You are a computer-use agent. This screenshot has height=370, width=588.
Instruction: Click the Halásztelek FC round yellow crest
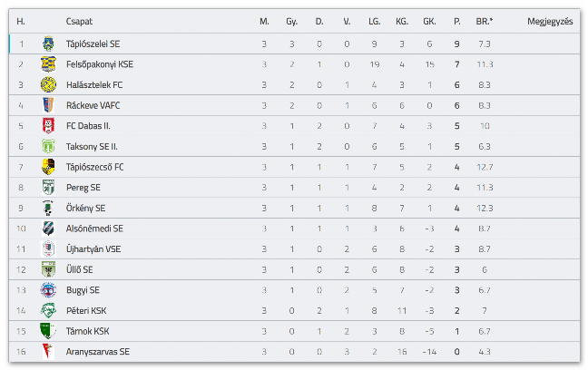(x=48, y=84)
